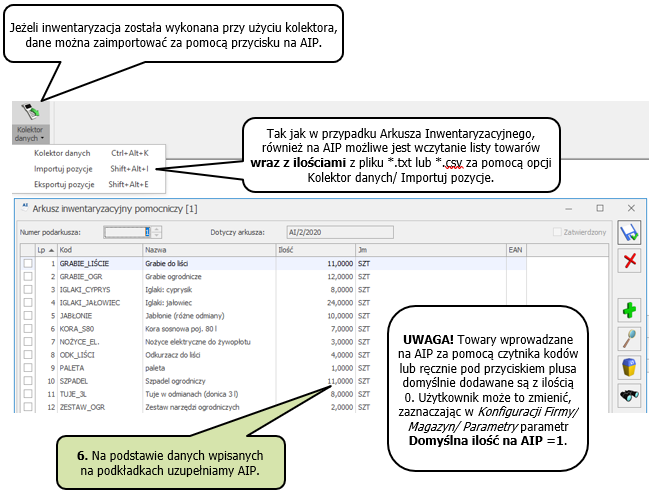Save the sheet with the disk icon
The image size is (661, 502).
pos(629,233)
